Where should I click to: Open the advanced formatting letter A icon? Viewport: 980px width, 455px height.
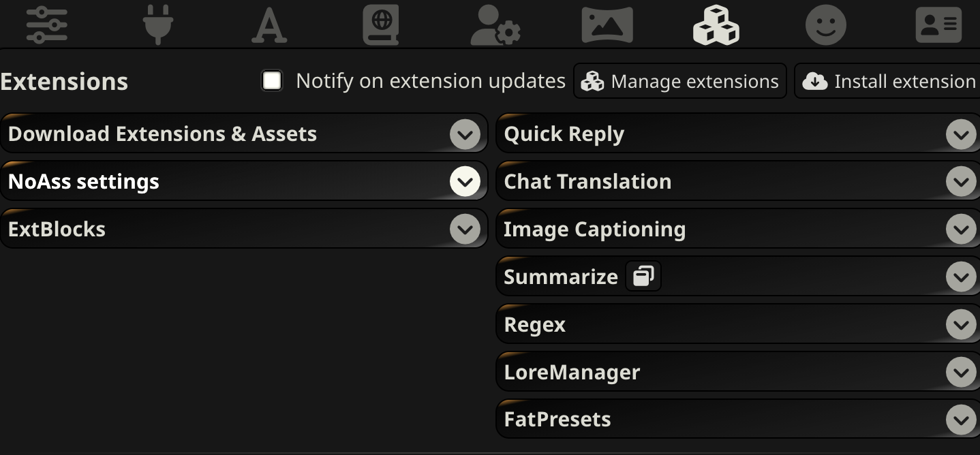click(269, 26)
